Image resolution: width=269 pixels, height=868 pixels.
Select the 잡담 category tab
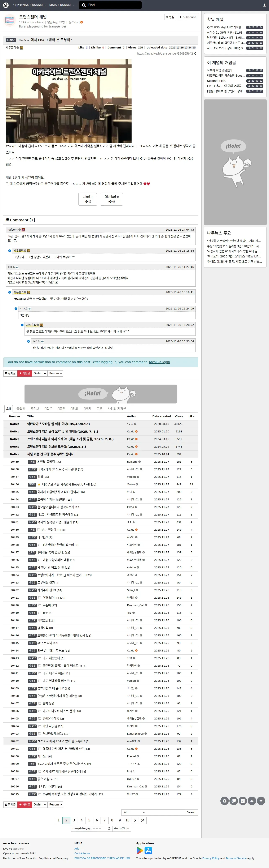click(21, 409)
